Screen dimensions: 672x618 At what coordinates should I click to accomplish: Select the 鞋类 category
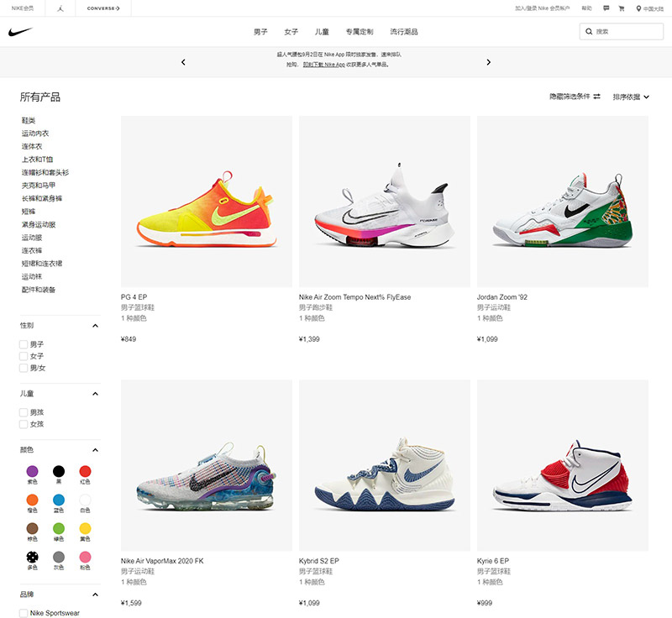coord(29,120)
